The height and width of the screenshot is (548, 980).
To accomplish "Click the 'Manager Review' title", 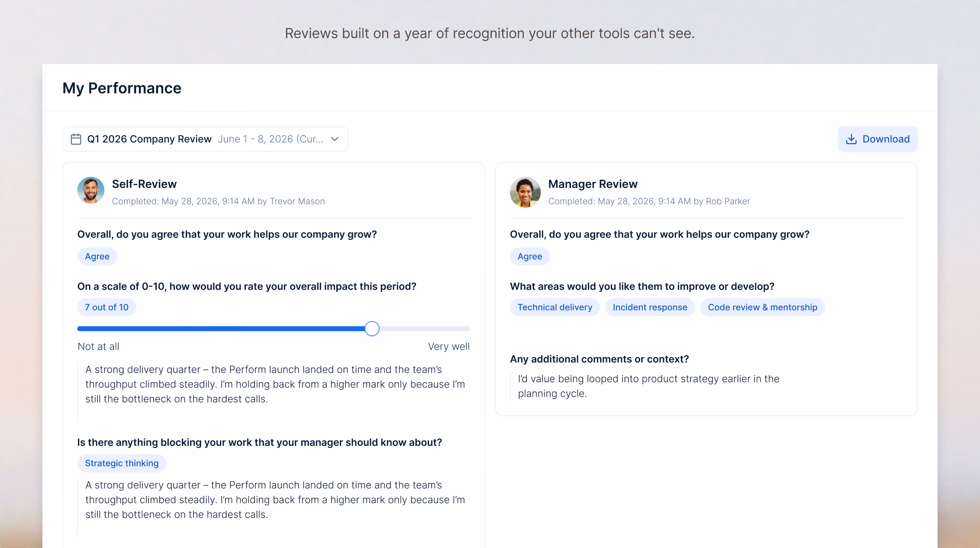I will [593, 184].
